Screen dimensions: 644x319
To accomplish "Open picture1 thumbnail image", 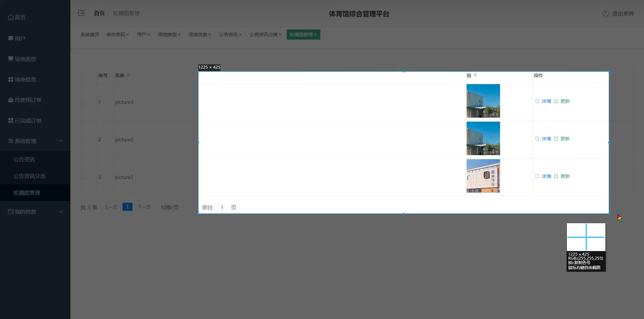I will (483, 176).
